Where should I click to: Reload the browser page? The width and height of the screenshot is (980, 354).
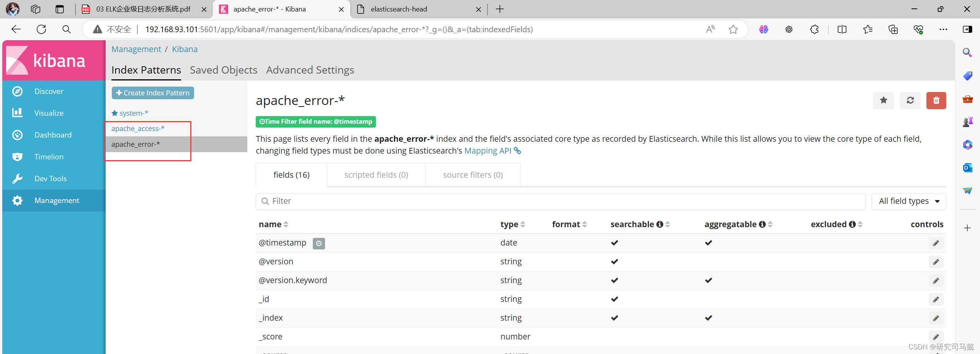point(41,29)
